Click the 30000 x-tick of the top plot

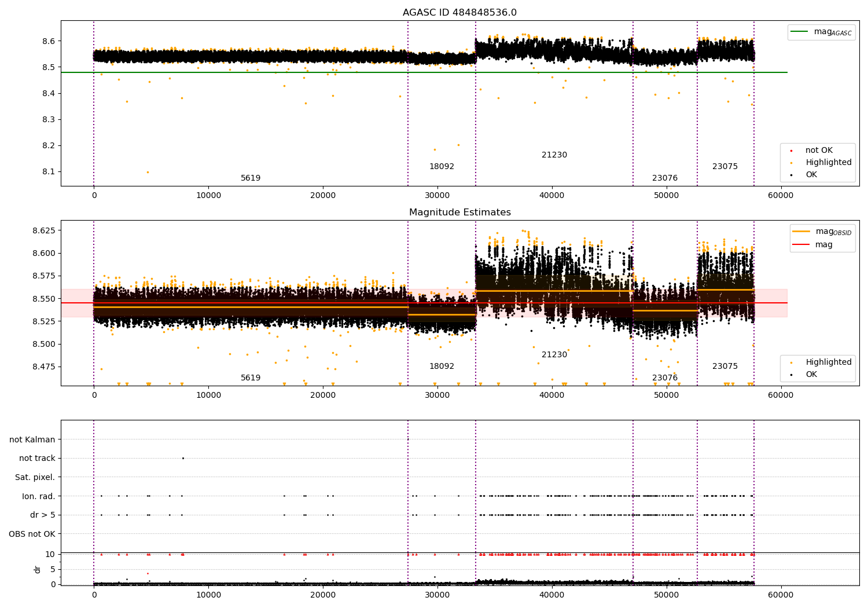click(437, 195)
